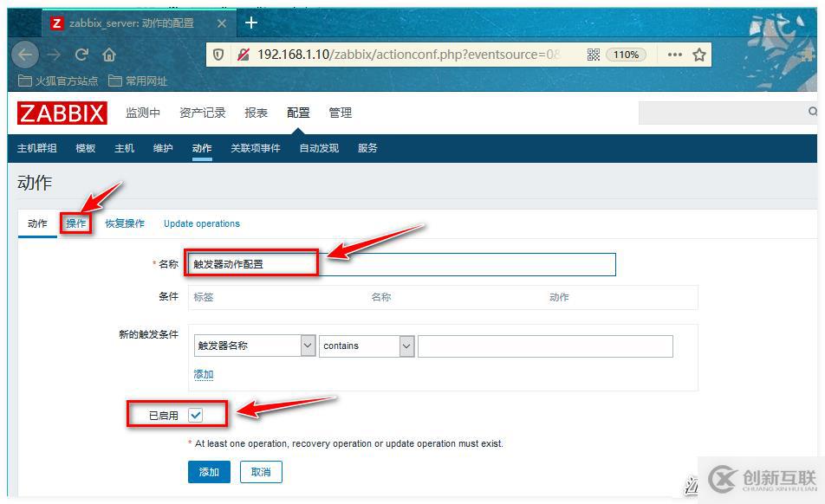Click the address bar URL text
This screenshot has height=504, width=825.
pos(408,55)
